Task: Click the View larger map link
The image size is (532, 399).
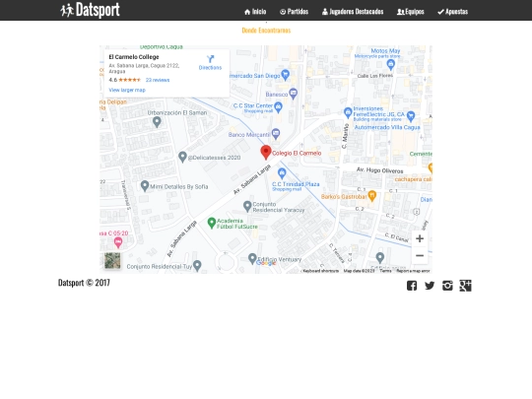Action: (127, 90)
